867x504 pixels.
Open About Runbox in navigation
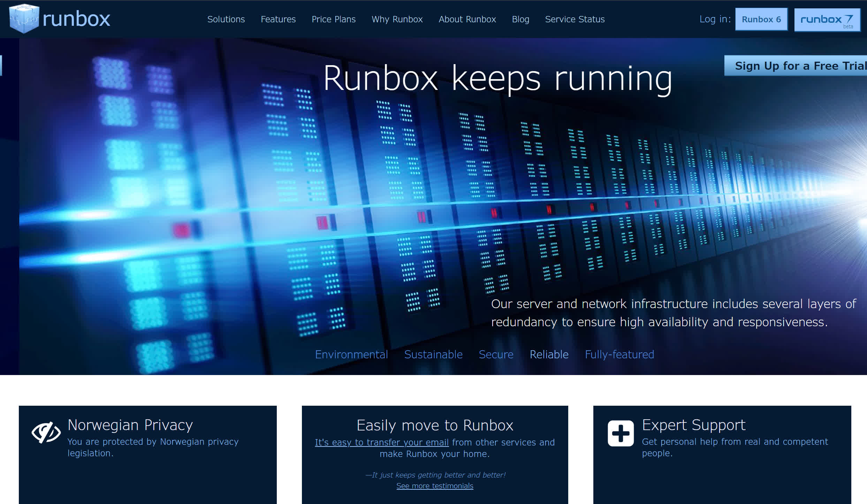click(x=467, y=19)
